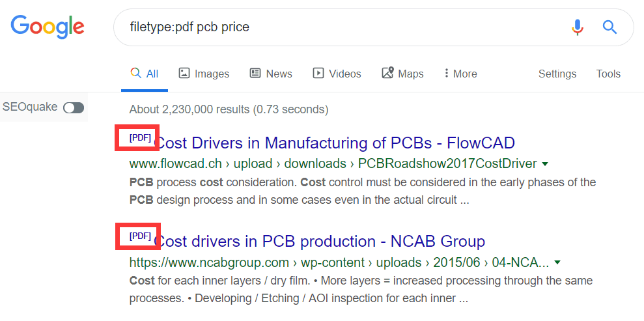Open search Settings

(x=557, y=74)
